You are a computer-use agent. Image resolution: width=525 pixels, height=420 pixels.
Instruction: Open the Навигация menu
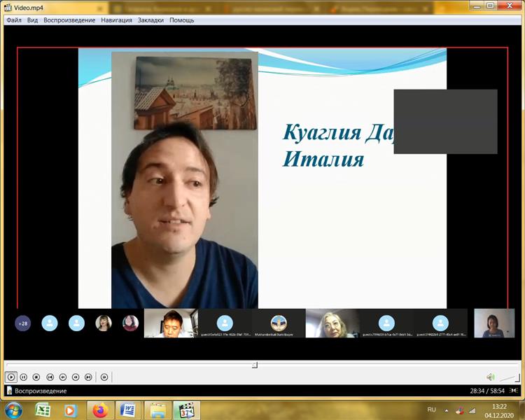pos(116,20)
